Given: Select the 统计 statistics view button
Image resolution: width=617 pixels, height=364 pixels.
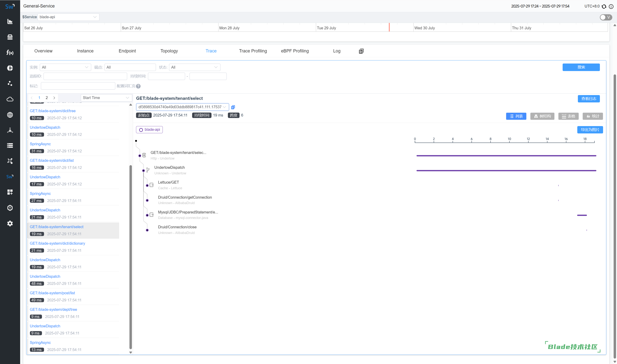Looking at the screenshot, I should [x=593, y=116].
